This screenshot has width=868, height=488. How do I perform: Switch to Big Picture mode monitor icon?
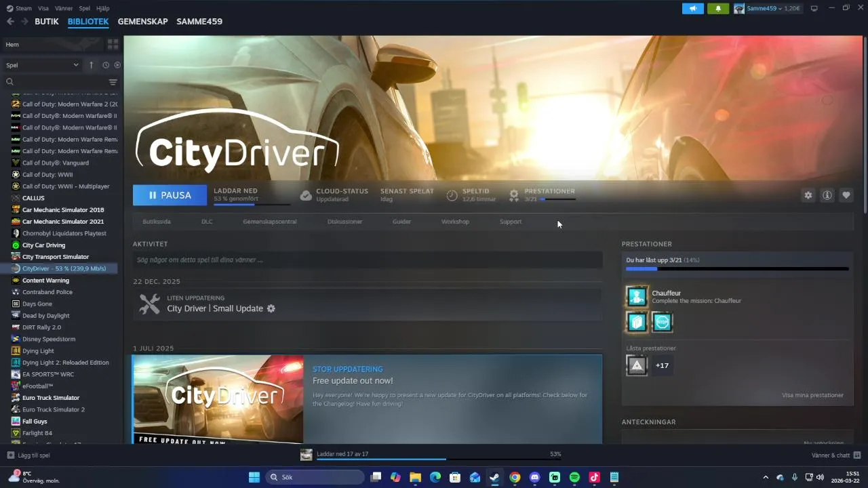pos(814,8)
